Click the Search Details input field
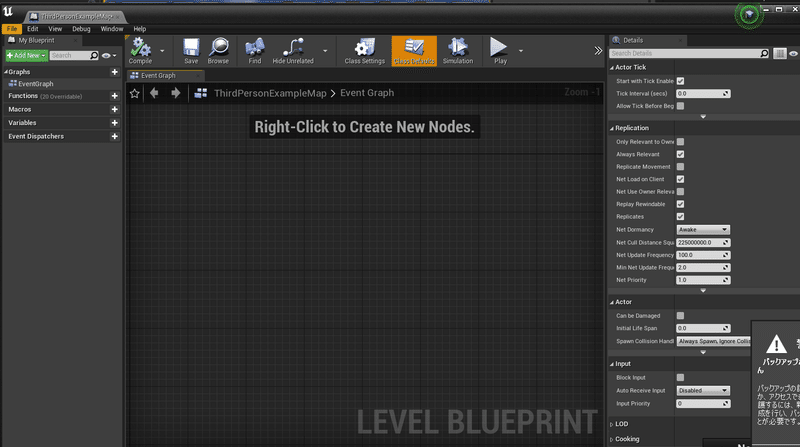The height and width of the screenshot is (447, 800). tap(689, 53)
